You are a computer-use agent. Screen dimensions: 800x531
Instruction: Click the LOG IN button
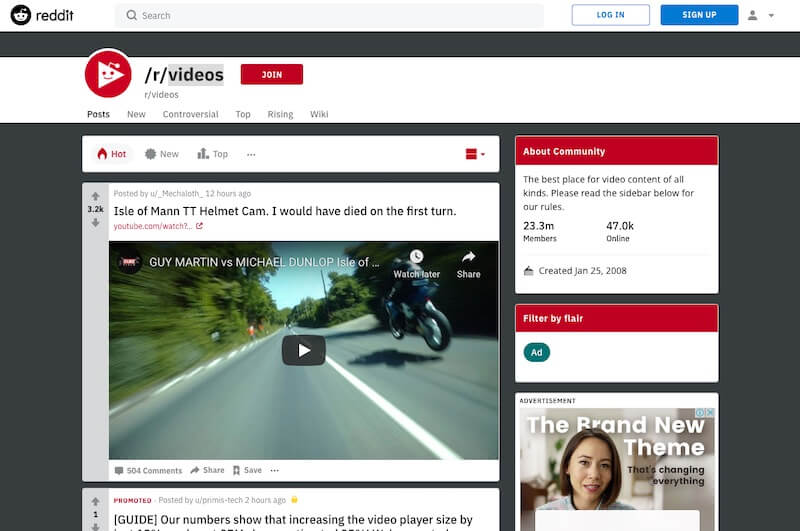point(611,15)
